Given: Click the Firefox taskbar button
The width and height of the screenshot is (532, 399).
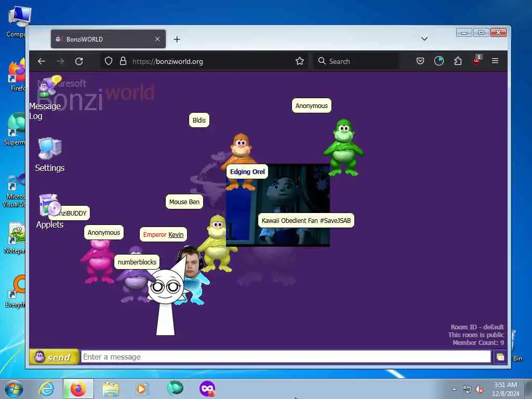Looking at the screenshot, I should pos(78,389).
